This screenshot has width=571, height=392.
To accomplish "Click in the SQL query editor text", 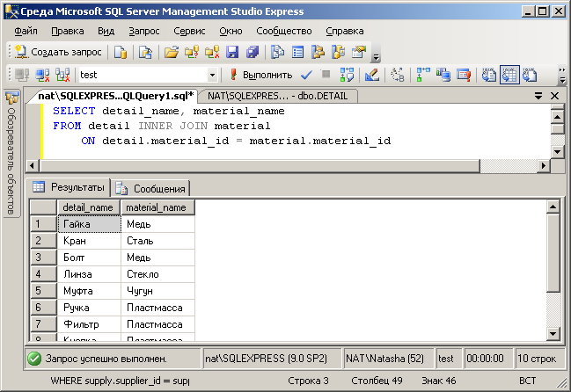I will point(295,131).
